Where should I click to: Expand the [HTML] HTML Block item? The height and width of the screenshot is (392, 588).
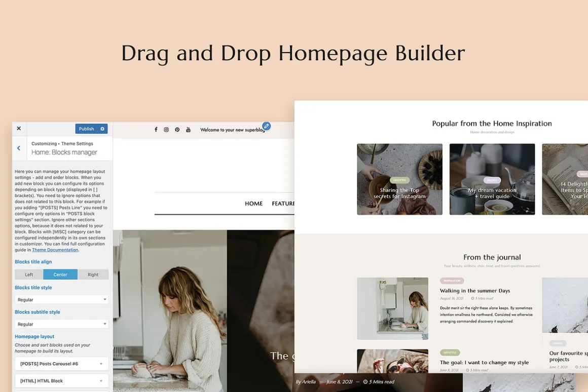[62, 381]
